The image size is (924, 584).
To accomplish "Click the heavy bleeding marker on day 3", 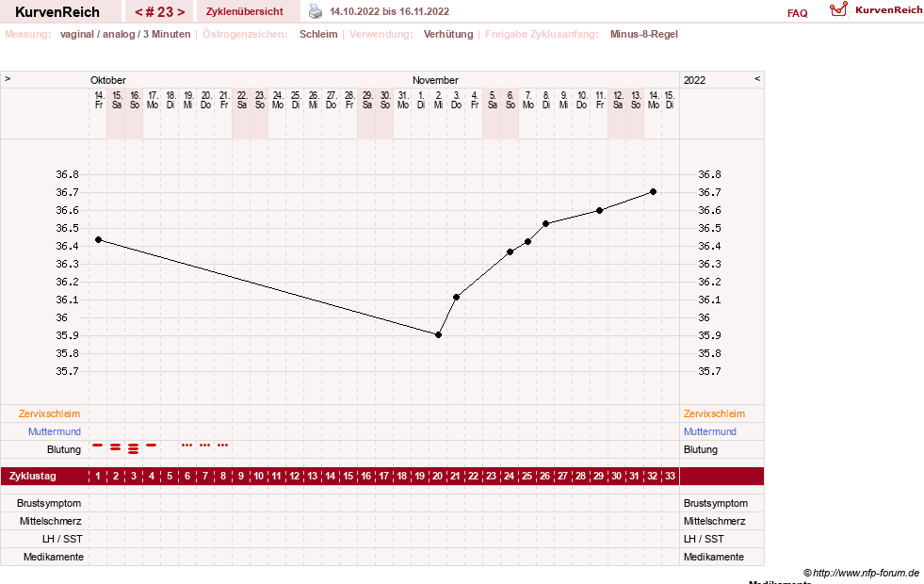I will click(133, 449).
